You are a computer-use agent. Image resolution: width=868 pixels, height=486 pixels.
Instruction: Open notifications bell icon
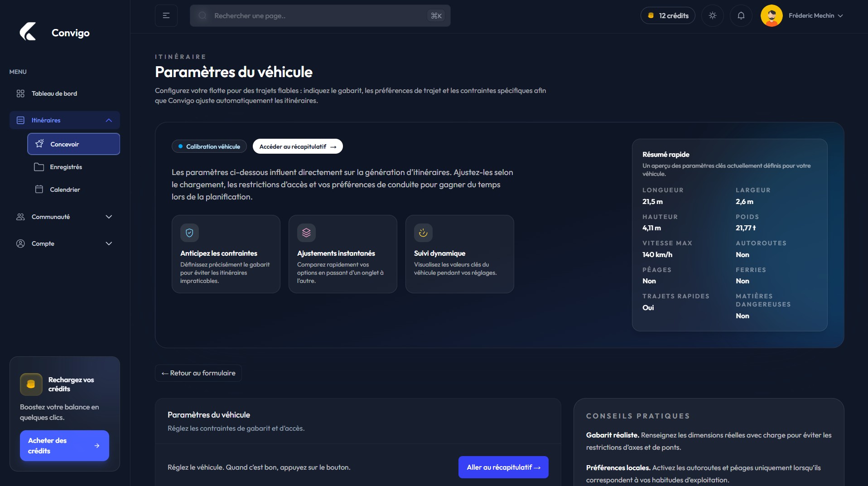[741, 16]
